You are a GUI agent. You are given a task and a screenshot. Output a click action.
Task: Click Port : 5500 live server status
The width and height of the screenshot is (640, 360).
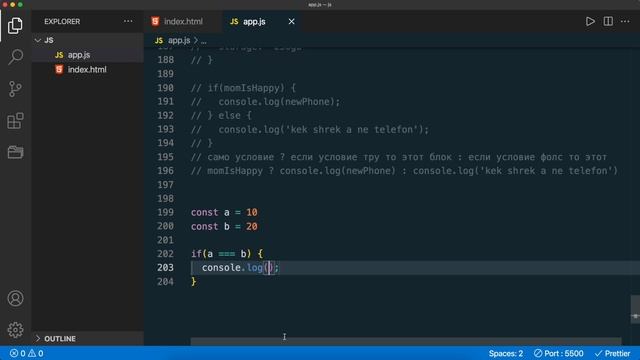click(x=559, y=353)
